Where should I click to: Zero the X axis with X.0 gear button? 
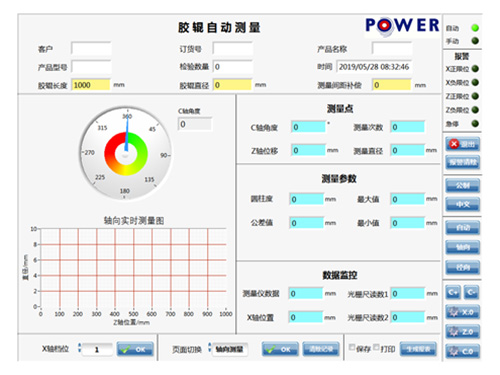click(463, 312)
